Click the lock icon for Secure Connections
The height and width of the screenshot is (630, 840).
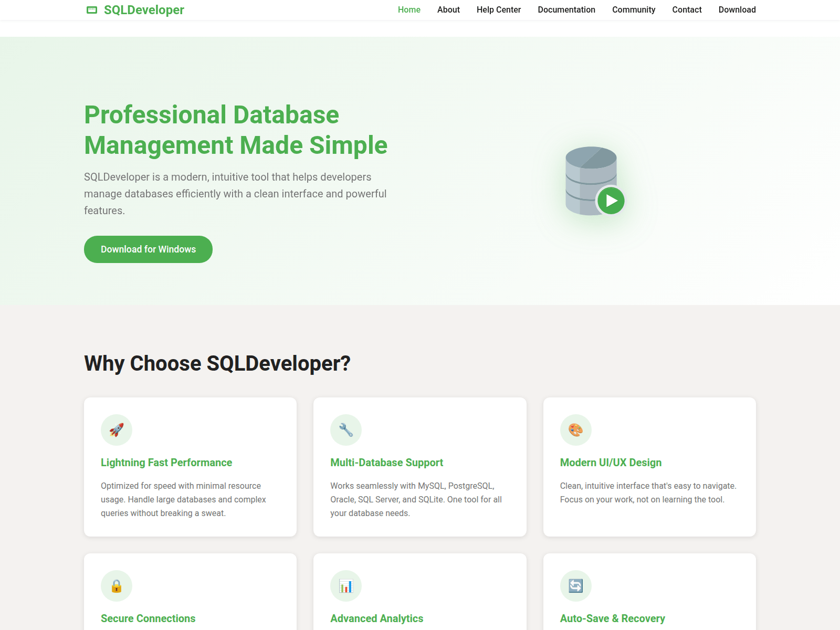click(x=117, y=586)
